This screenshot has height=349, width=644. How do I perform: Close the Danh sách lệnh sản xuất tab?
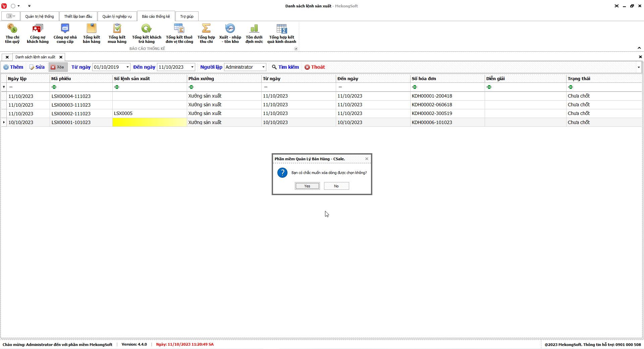tap(61, 57)
